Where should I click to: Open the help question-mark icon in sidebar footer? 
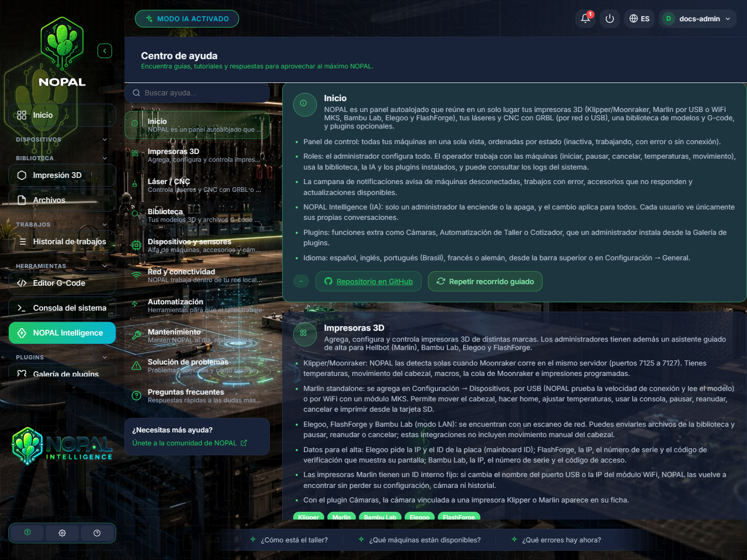coord(97,533)
